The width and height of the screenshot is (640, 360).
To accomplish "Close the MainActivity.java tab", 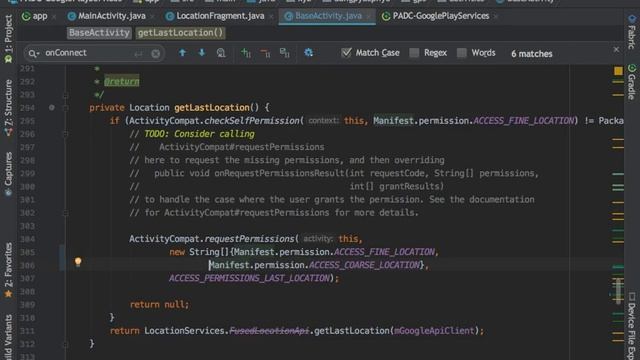I will pyautogui.click(x=152, y=17).
